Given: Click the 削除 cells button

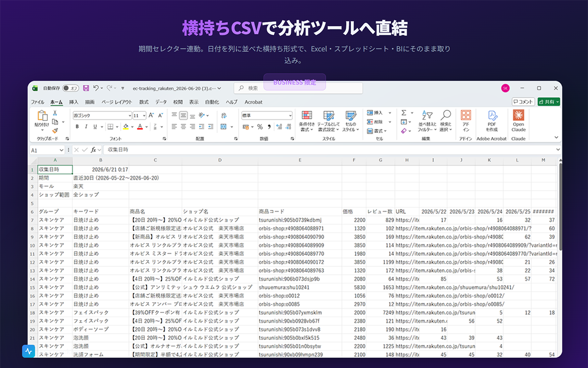Looking at the screenshot, I should 378,122.
